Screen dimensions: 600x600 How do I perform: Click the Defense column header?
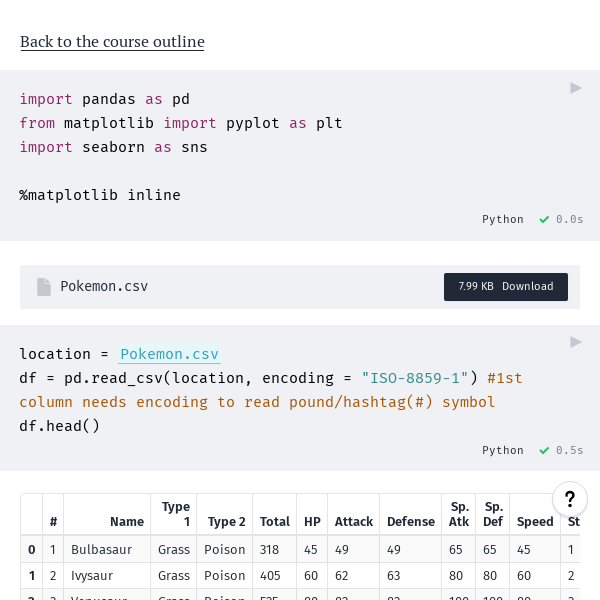click(410, 521)
